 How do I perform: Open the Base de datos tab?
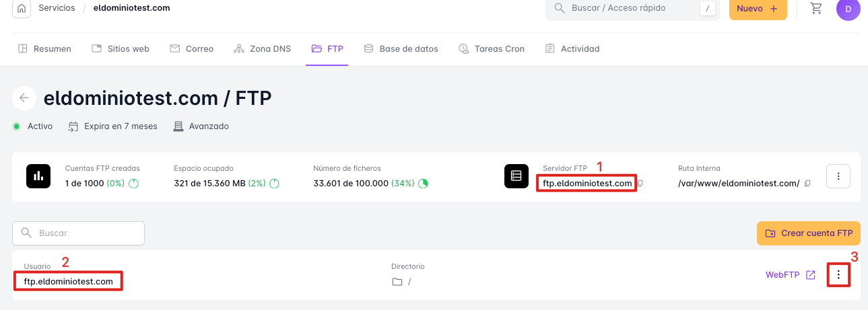click(401, 48)
